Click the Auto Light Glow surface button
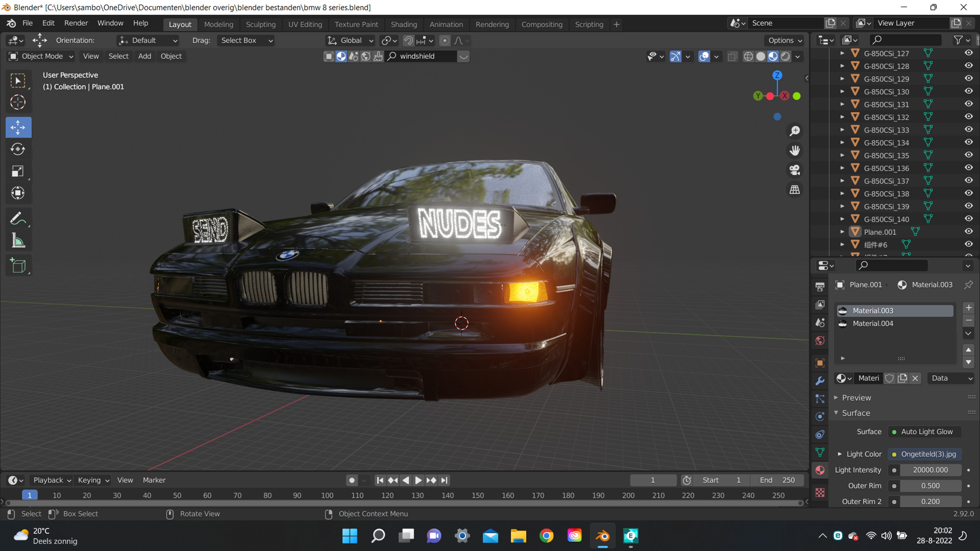 (924, 432)
